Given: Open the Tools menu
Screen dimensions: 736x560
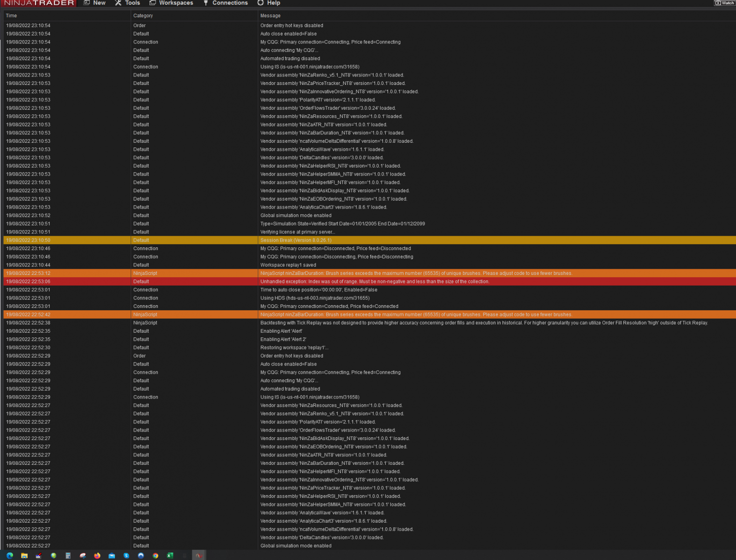Looking at the screenshot, I should [127, 3].
